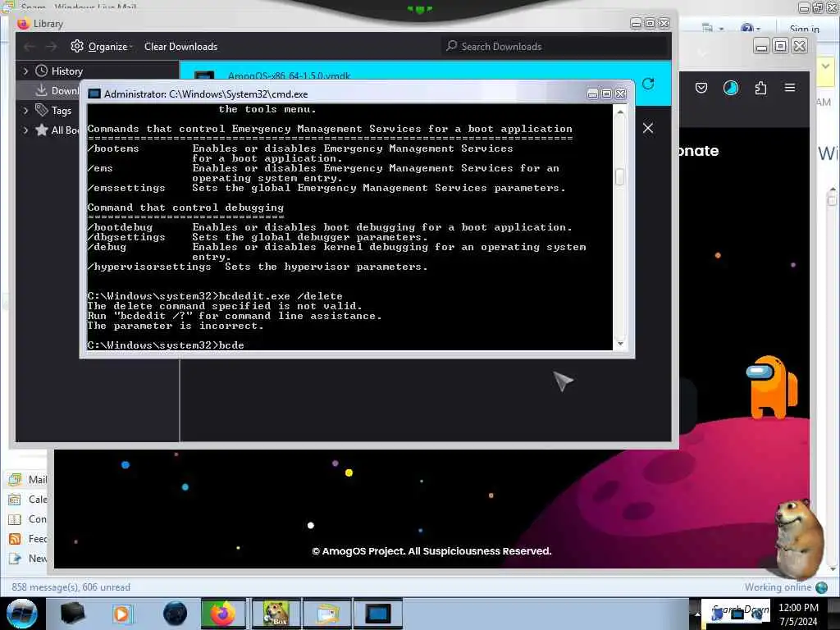Click the /bootems option text
This screenshot has width=840, height=630.
tap(113, 148)
